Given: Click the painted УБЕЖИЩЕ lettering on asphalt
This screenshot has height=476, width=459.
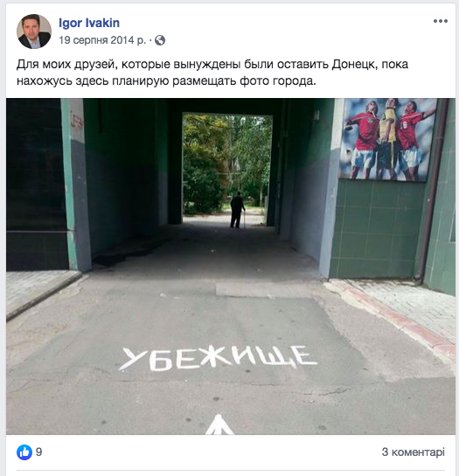Looking at the screenshot, I should click(217, 359).
